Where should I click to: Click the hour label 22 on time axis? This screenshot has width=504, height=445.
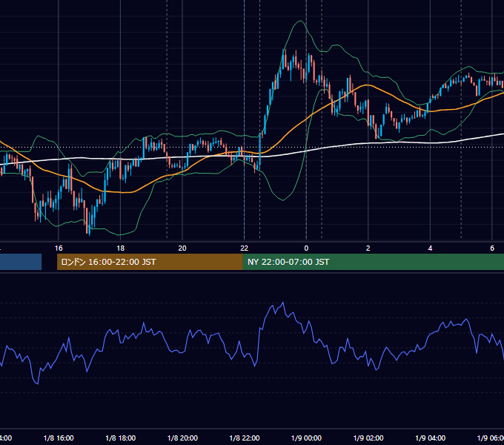pos(245,248)
